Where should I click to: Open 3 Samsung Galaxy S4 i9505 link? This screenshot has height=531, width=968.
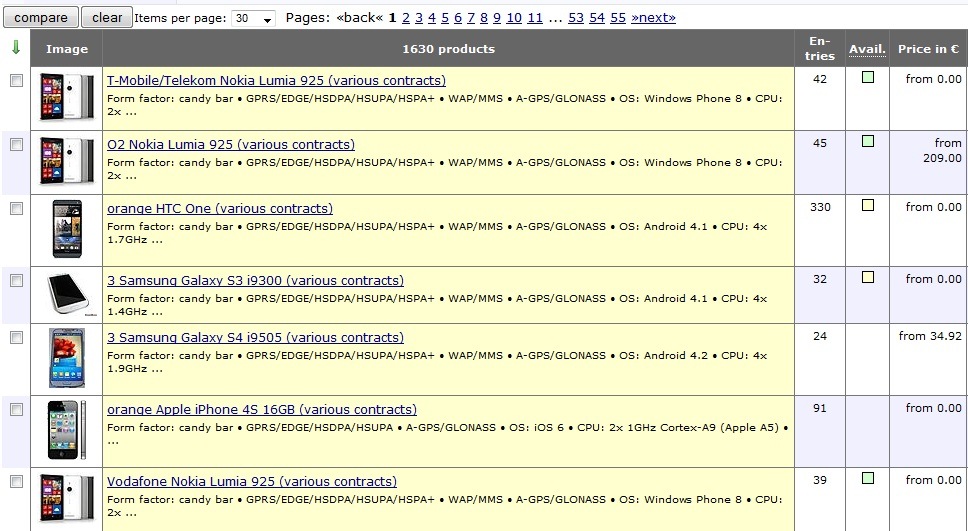[x=255, y=338]
